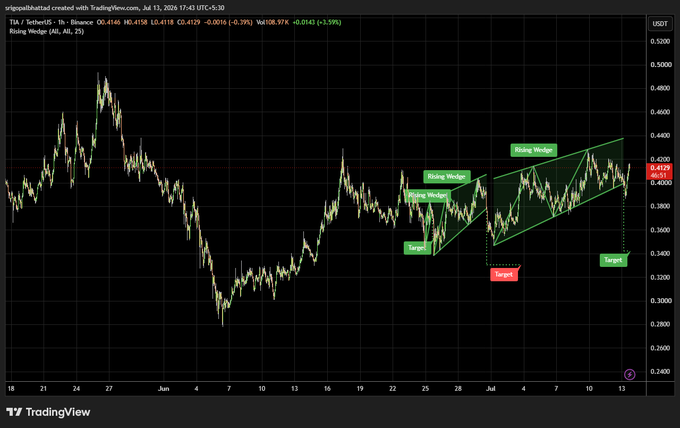Click the high value H0.4158
The image size is (680, 428).
click(135, 22)
